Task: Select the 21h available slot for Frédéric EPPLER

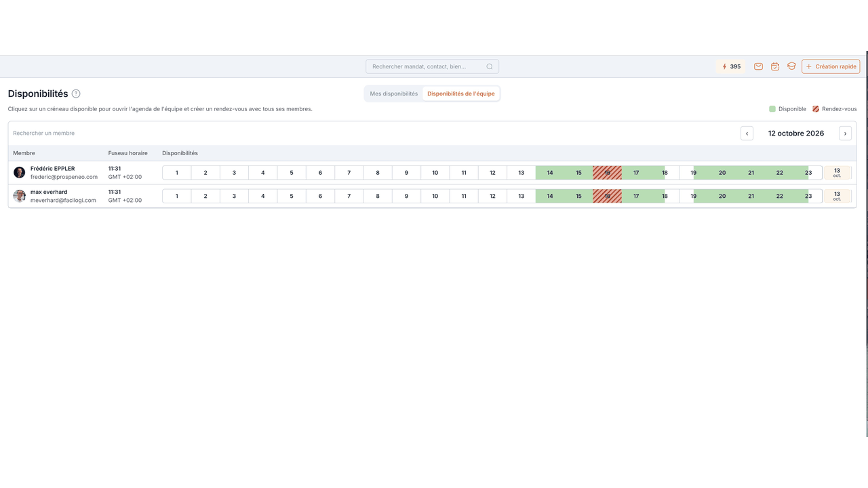Action: click(x=751, y=173)
